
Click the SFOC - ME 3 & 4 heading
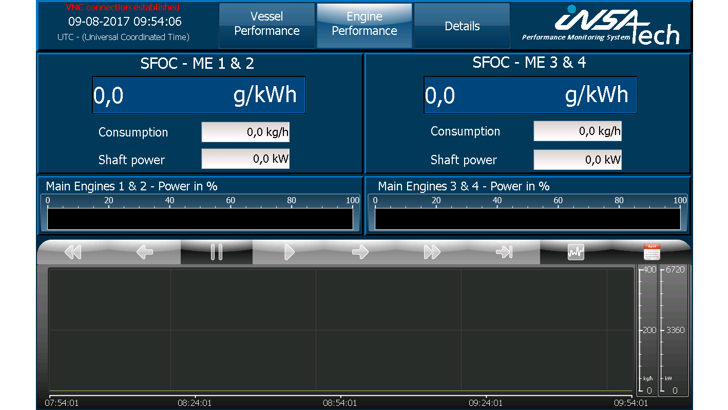click(x=529, y=63)
